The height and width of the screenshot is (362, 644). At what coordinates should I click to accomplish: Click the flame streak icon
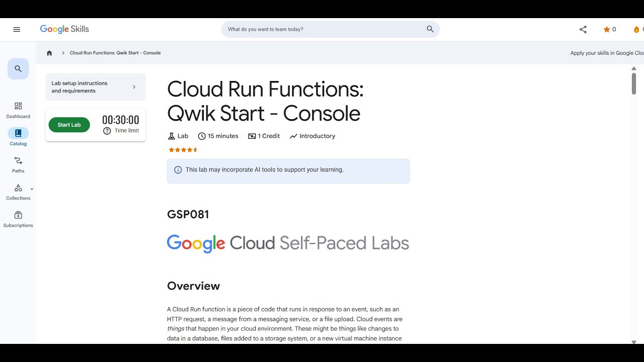pos(636,29)
